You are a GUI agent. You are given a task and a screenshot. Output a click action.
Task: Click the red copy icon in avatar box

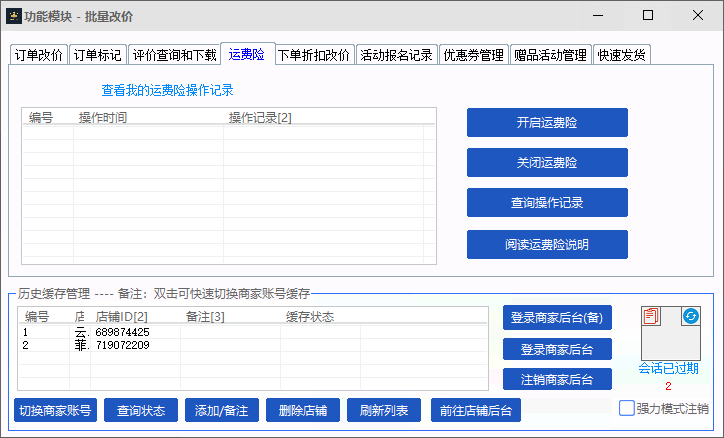click(651, 316)
